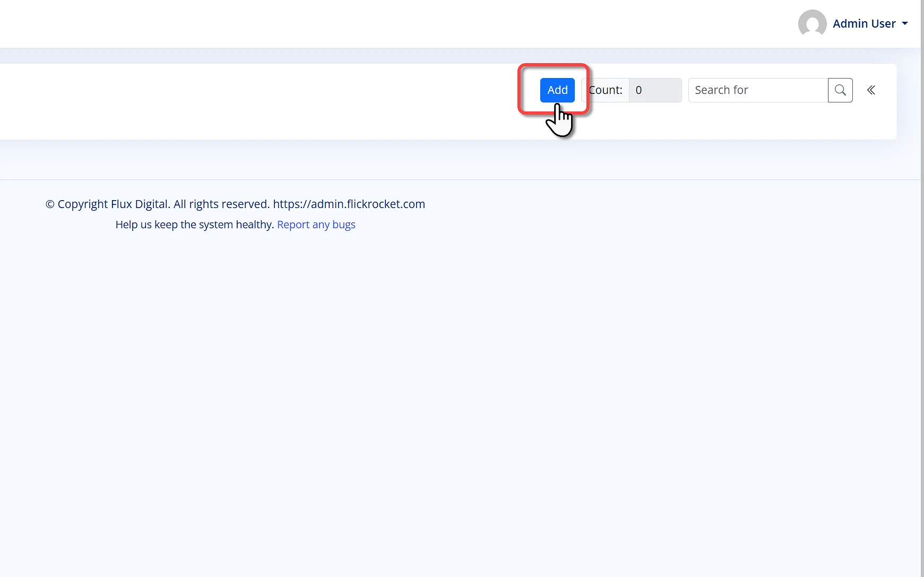Screen dimensions: 924x577
Task: Click the Copyright Flux Digital footer text
Action: (x=114, y=204)
